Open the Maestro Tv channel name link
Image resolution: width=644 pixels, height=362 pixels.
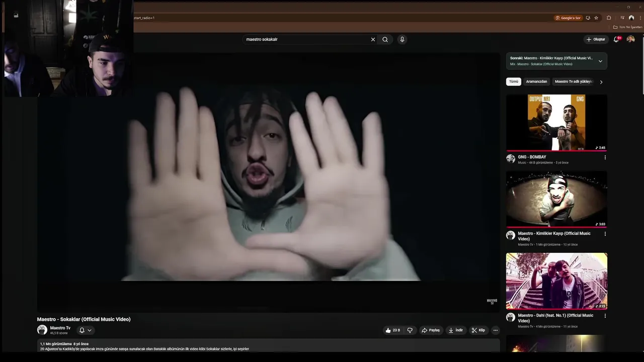click(60, 328)
